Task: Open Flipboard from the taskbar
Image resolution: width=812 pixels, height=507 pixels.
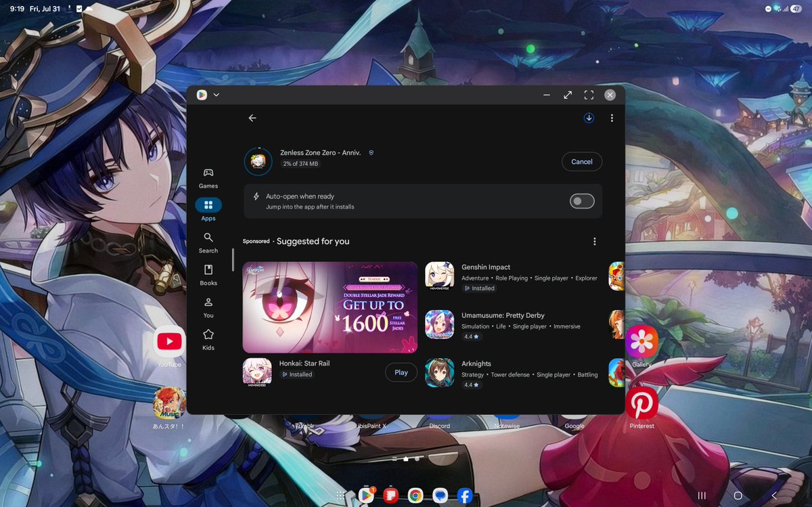Action: pyautogui.click(x=390, y=495)
